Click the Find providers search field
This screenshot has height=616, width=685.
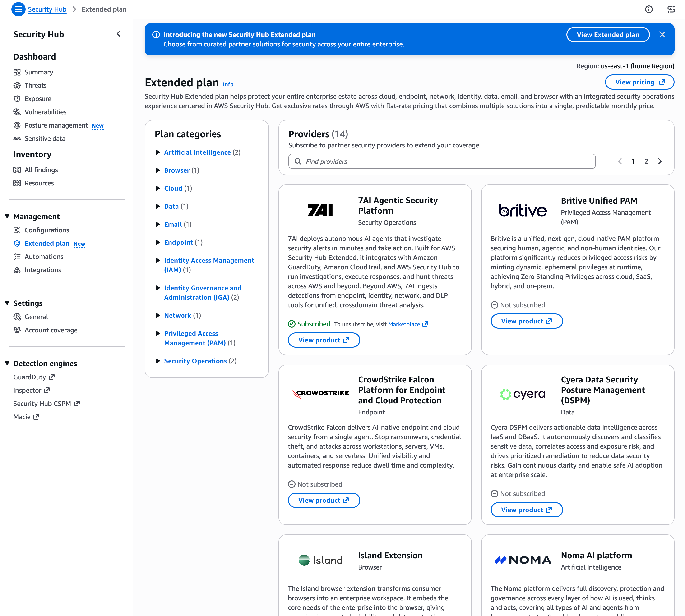[x=442, y=161]
